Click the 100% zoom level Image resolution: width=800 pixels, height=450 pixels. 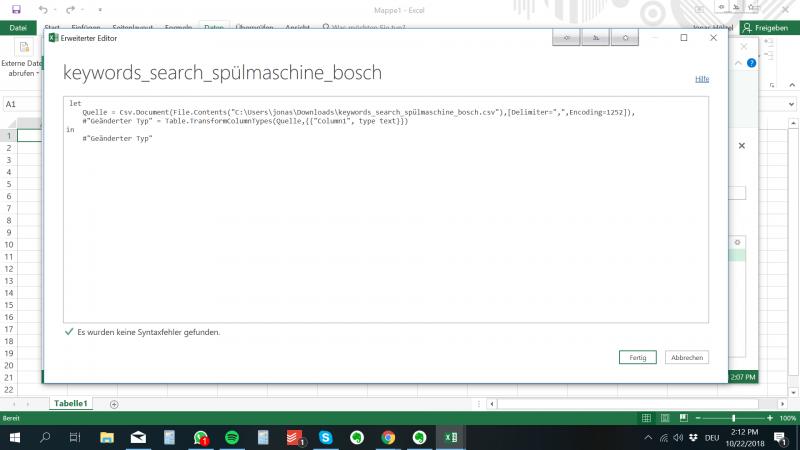[x=788, y=418]
